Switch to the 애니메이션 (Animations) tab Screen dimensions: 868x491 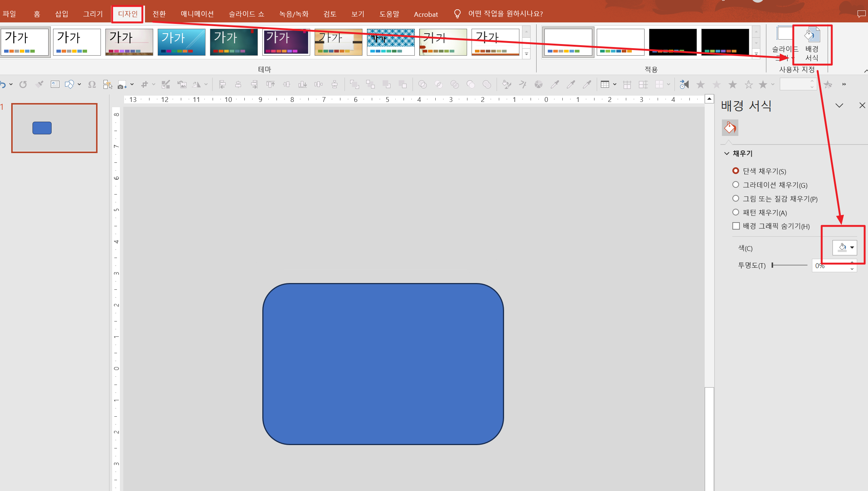[197, 14]
